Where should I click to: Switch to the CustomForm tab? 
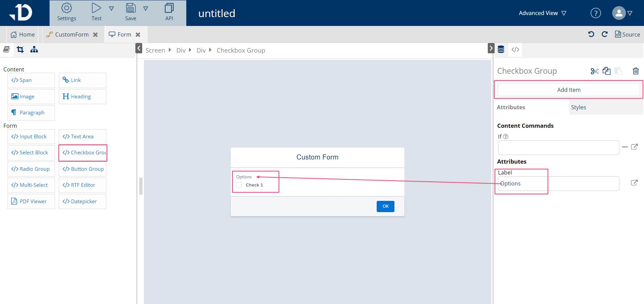pos(72,34)
